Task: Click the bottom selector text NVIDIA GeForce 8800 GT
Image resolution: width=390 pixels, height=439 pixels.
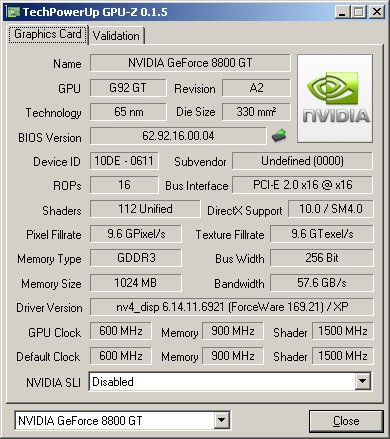Action: 80,421
